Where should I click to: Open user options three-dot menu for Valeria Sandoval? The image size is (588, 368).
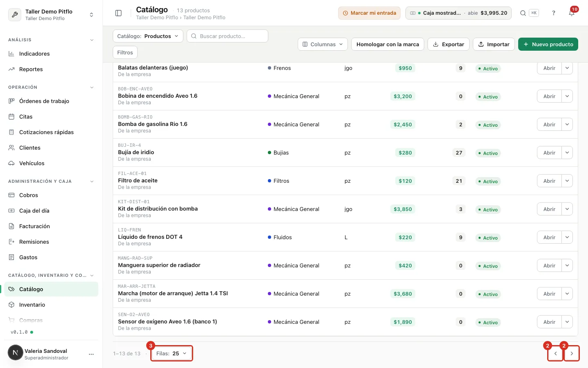point(91,354)
